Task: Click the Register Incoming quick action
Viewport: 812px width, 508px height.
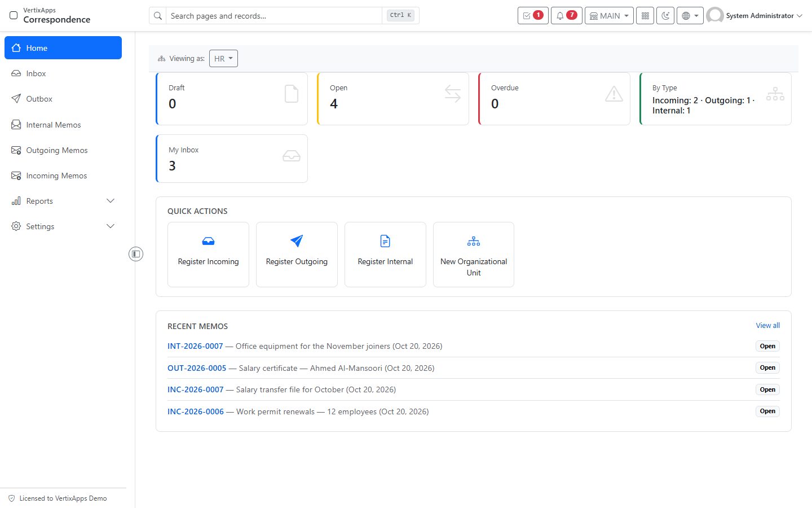Action: (x=208, y=255)
